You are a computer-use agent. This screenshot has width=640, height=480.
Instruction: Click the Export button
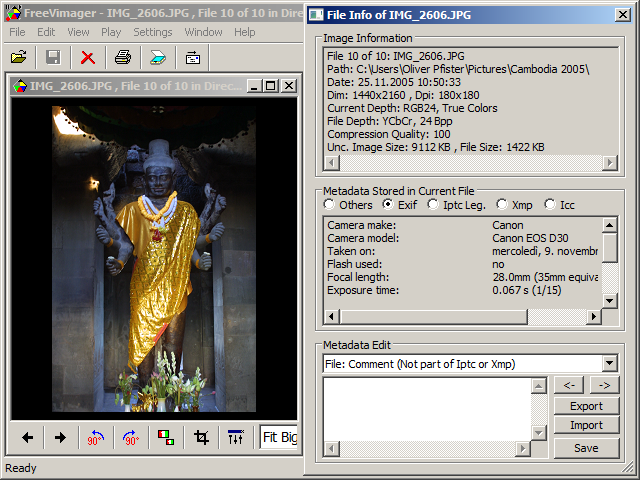tap(586, 406)
